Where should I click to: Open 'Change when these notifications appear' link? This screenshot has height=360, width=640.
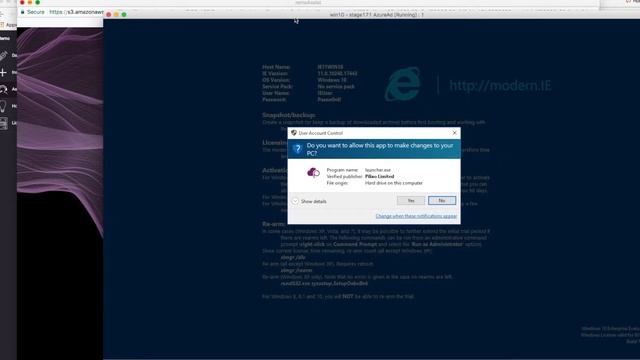point(416,216)
